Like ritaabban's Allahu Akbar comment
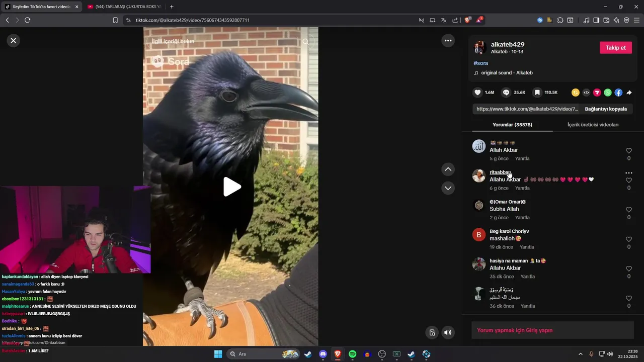The width and height of the screenshot is (644, 362). click(628, 180)
